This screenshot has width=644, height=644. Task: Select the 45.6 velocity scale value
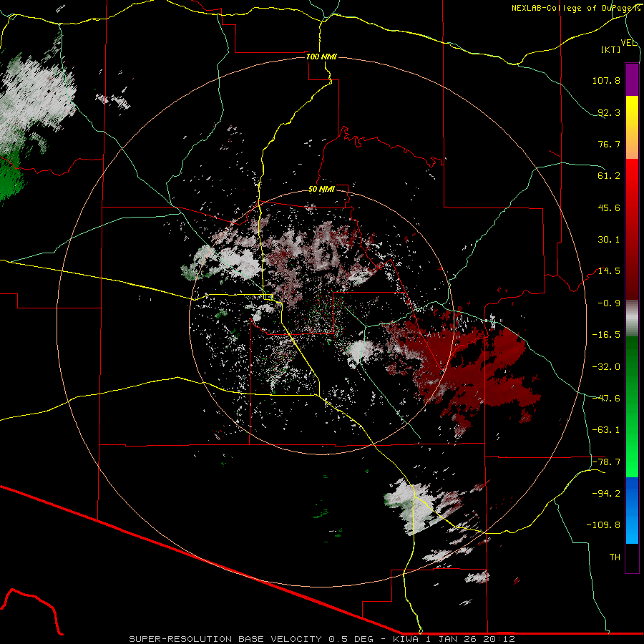(x=609, y=208)
